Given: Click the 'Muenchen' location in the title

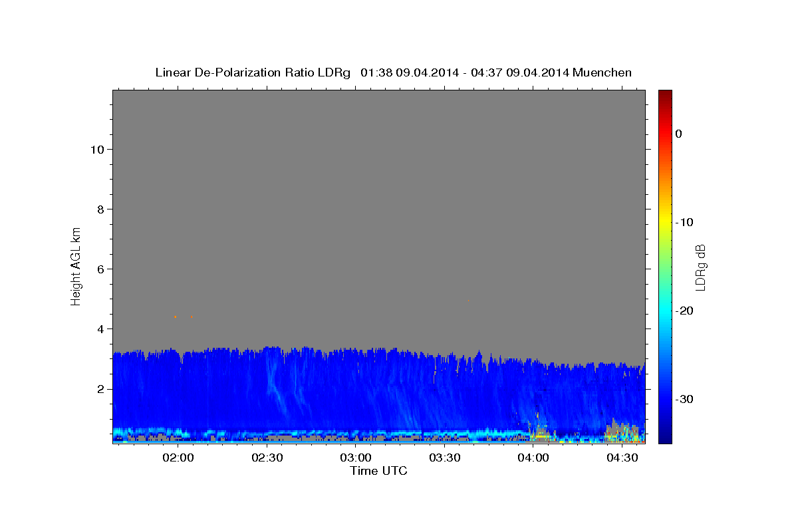Looking at the screenshot, I should 602,72.
